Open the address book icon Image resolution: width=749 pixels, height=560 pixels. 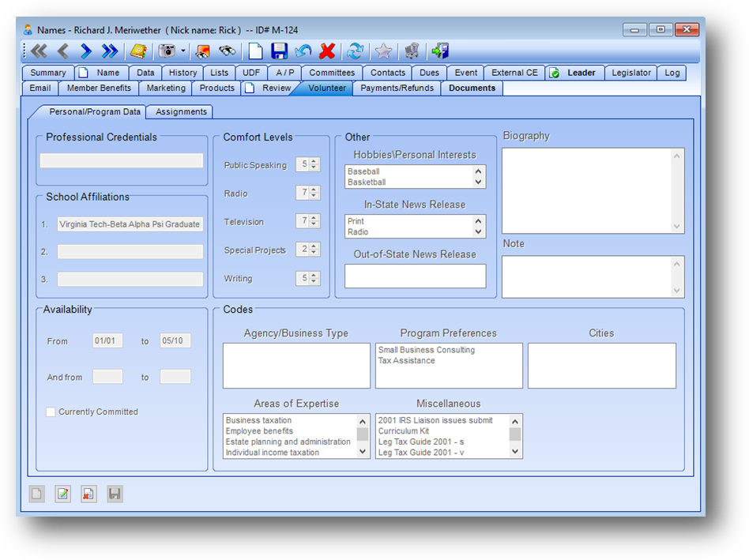[138, 51]
